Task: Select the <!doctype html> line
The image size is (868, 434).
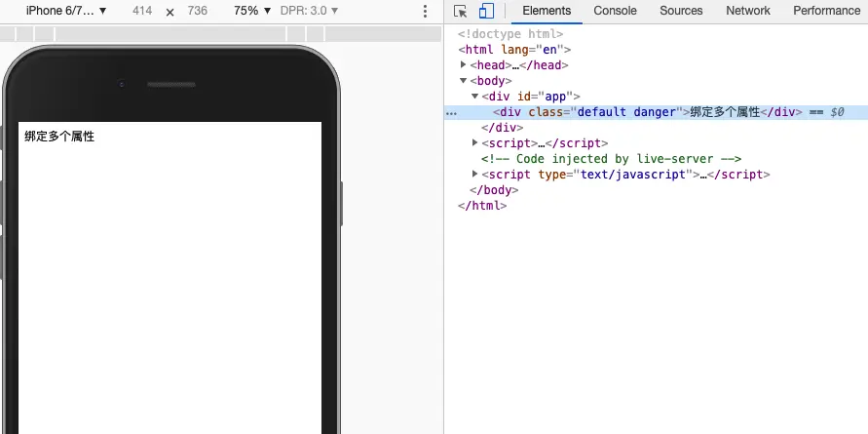Action: click(510, 34)
